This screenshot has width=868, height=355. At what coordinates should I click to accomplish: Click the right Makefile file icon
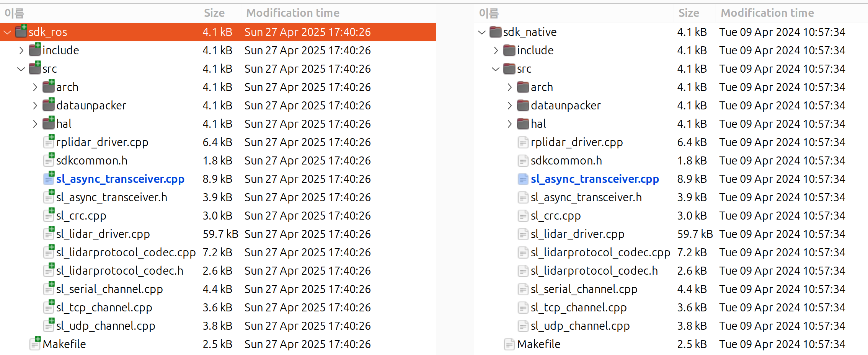coord(509,344)
